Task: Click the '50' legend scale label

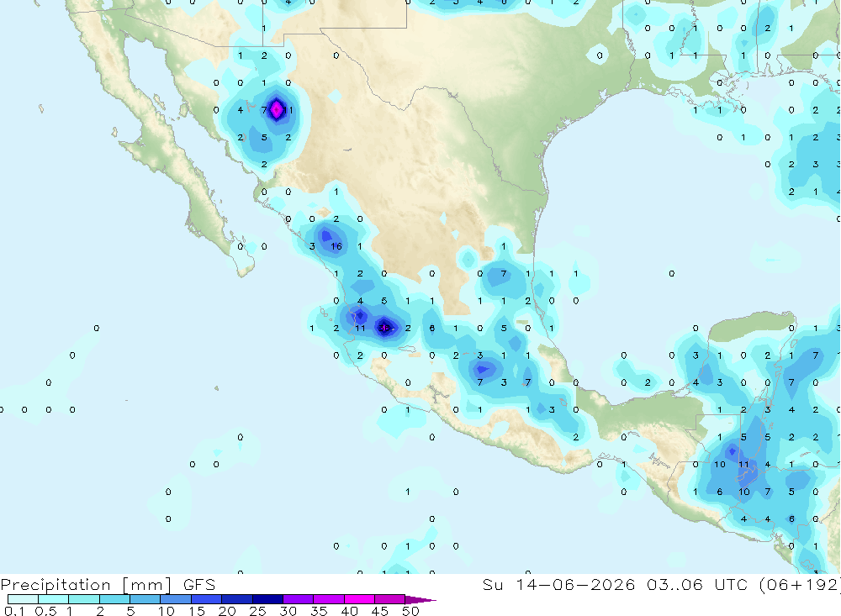Action: point(410,611)
